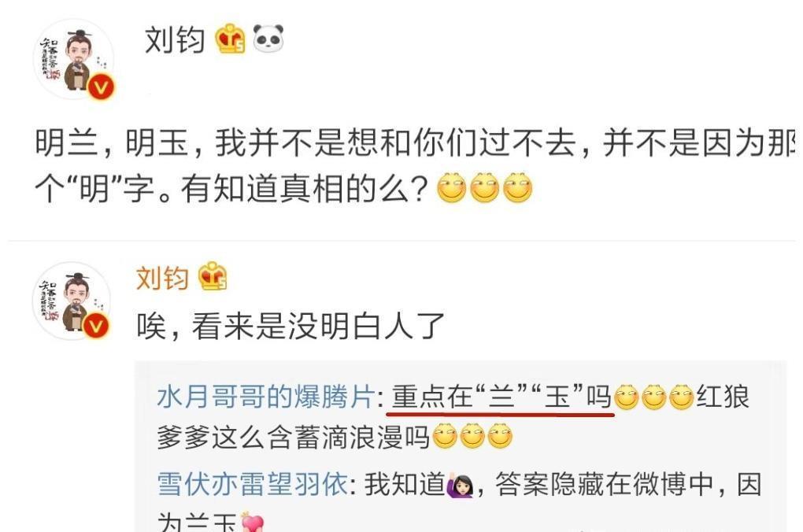This screenshot has width=803, height=532.
Task: Click the last smiley emoji in the top post
Action: 518,187
